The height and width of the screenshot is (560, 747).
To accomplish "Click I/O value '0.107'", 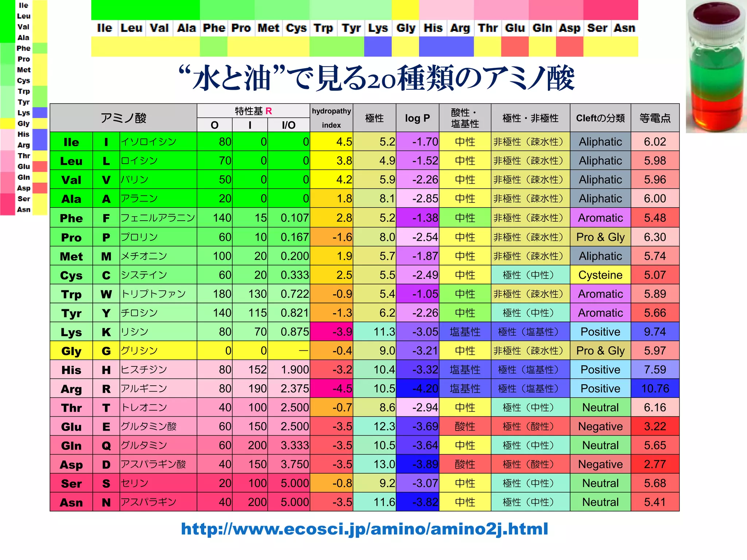I will pos(289,218).
